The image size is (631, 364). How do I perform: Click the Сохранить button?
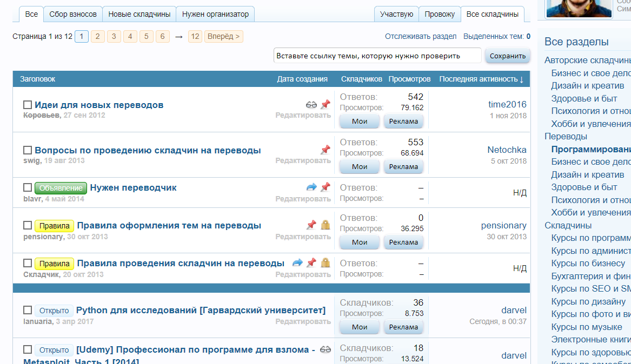point(508,56)
